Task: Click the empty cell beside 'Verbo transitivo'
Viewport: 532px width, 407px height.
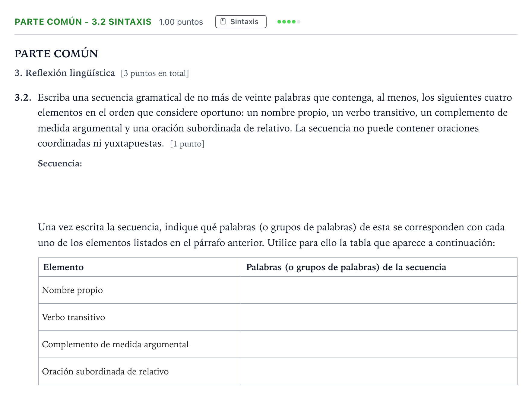Action: (x=379, y=317)
